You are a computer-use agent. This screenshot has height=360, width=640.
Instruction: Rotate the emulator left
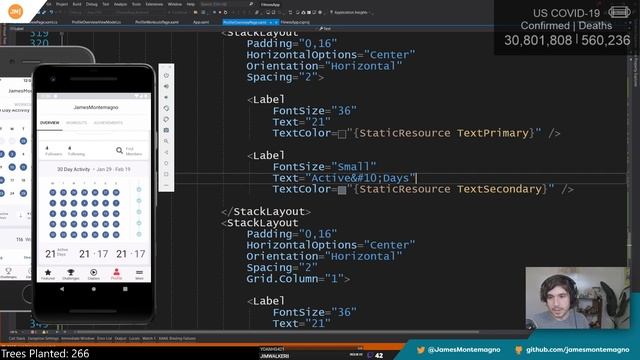point(166,109)
